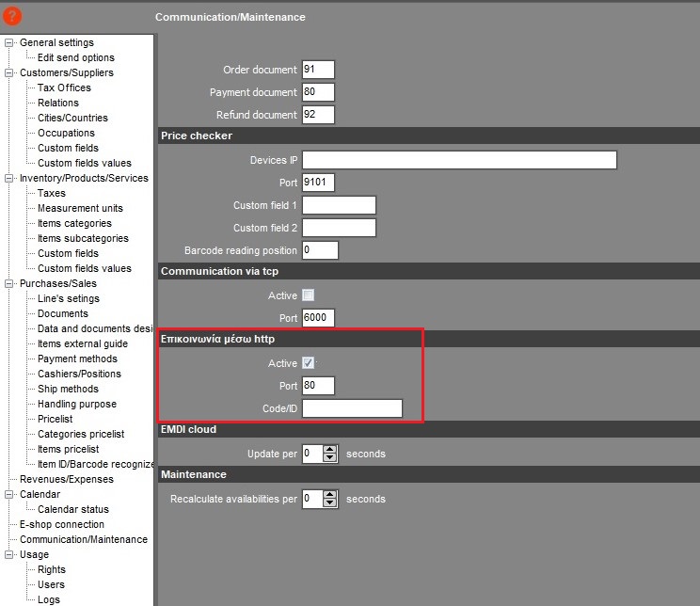This screenshot has width=700, height=606.
Task: Open Items categories
Action: [74, 223]
